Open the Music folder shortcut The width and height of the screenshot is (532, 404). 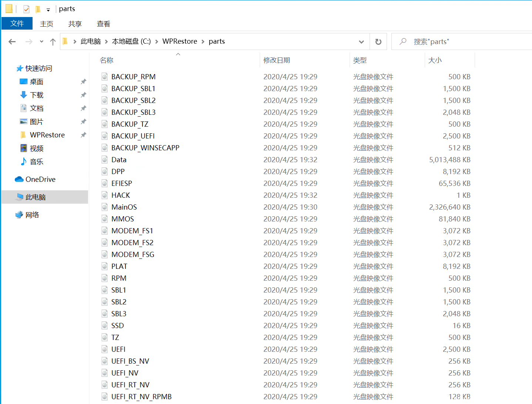pyautogui.click(x=36, y=162)
